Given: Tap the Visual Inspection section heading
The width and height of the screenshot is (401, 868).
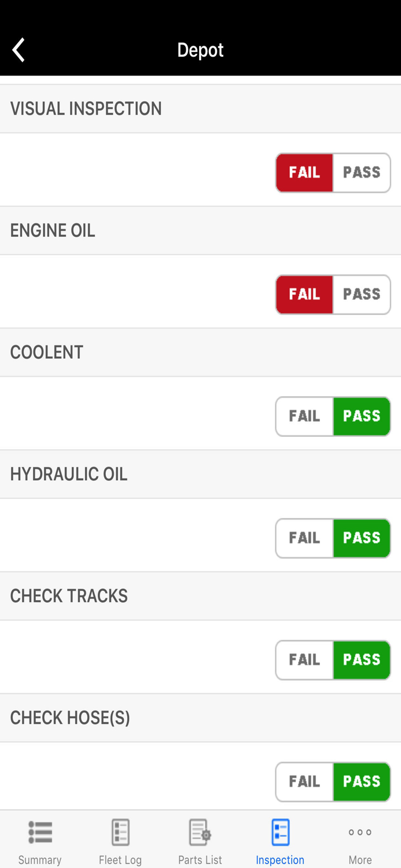Looking at the screenshot, I should point(86,109).
